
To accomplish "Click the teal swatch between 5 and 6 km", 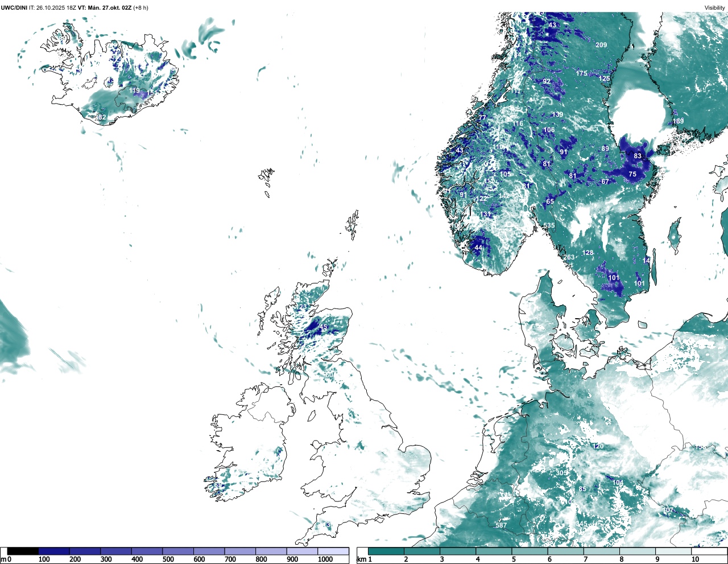I will 530,551.
